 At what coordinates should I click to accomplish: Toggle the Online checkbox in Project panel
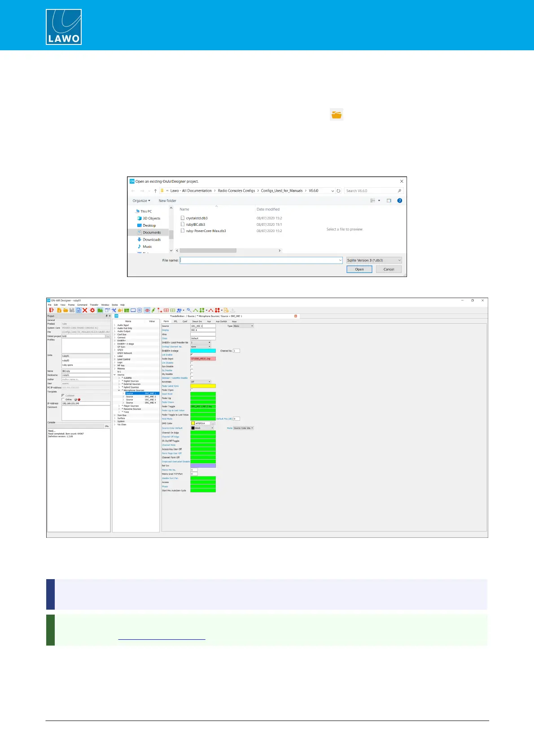coord(63,399)
